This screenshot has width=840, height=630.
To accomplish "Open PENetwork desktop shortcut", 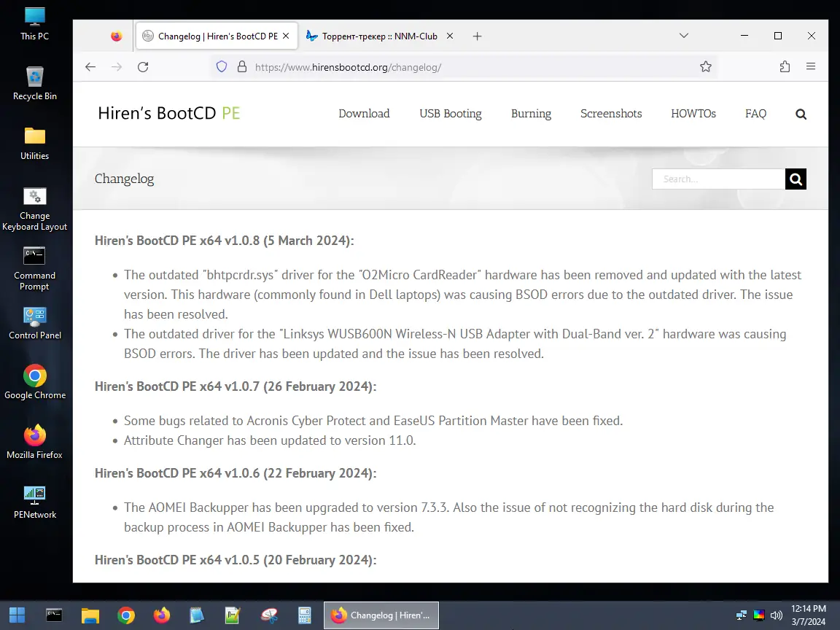I will coord(35,502).
